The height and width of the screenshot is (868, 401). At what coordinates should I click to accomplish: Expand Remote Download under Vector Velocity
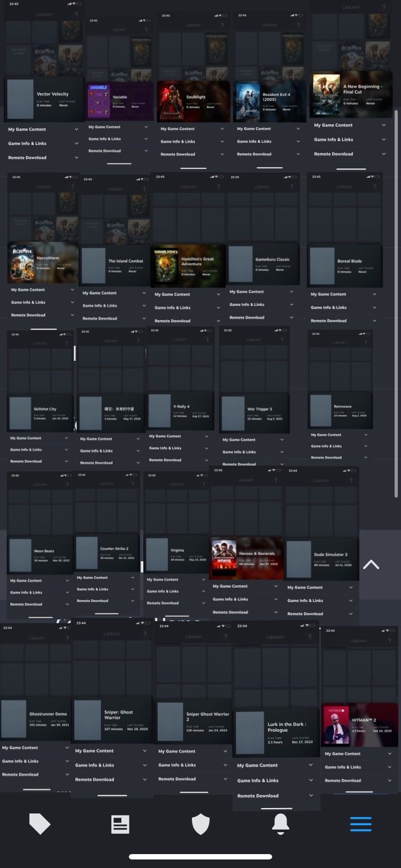pyautogui.click(x=43, y=158)
